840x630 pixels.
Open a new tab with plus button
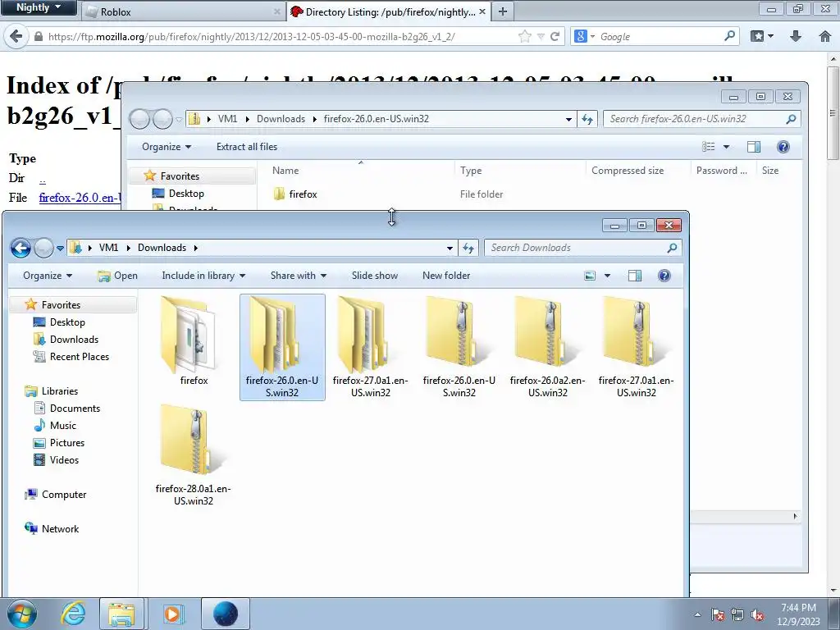[x=503, y=11]
